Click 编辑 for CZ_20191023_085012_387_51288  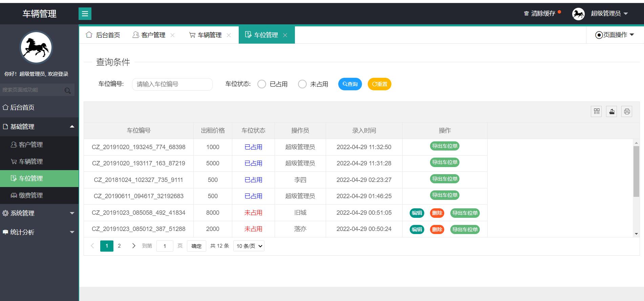(417, 230)
